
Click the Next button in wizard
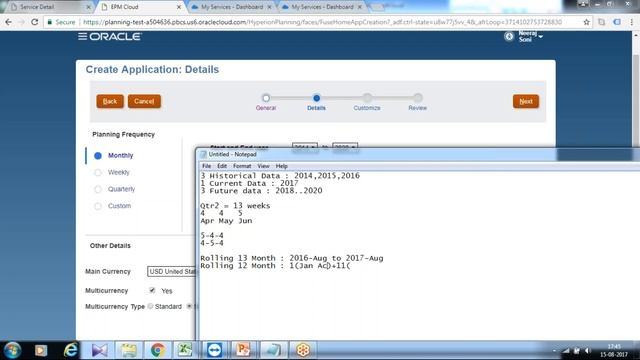pos(526,101)
